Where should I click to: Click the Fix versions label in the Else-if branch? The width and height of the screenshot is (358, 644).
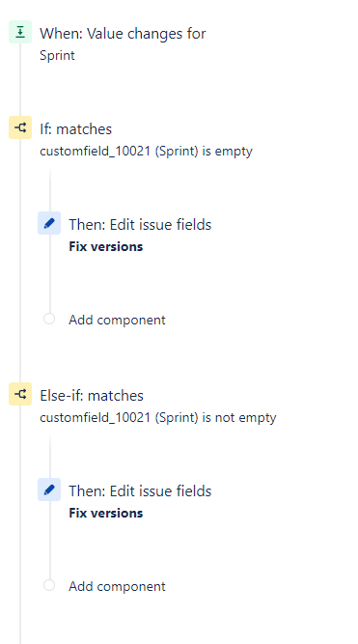click(x=106, y=513)
